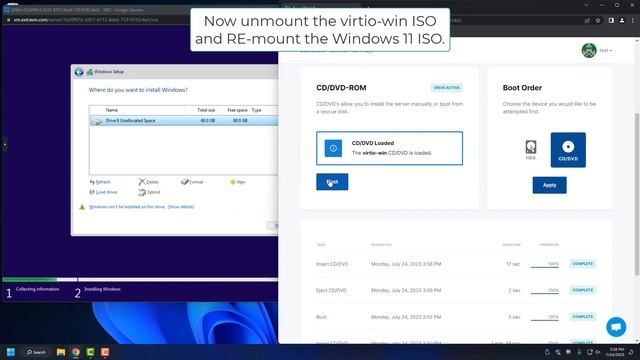Click progress bar of Boot task row
Viewport: 640px width, 360px height.
click(x=545, y=320)
